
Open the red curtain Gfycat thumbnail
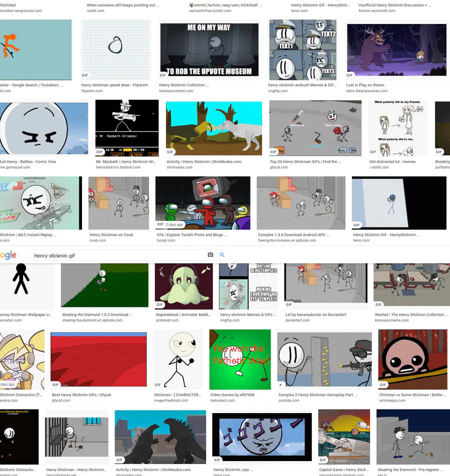(x=98, y=360)
